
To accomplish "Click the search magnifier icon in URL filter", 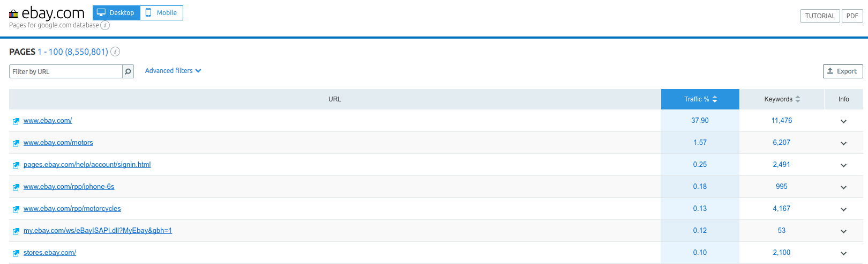I will [x=128, y=71].
